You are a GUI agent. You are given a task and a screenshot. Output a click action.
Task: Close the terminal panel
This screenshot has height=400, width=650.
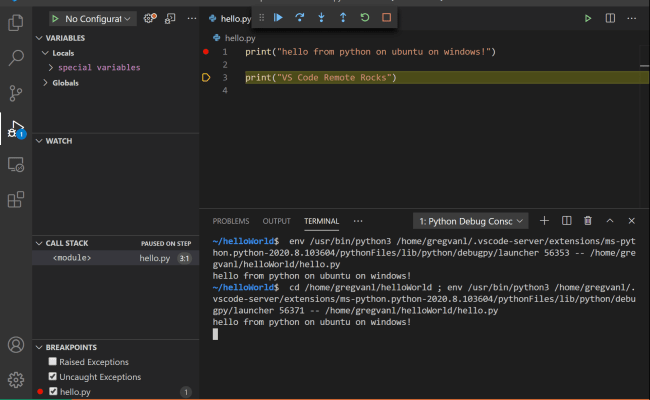coord(631,221)
